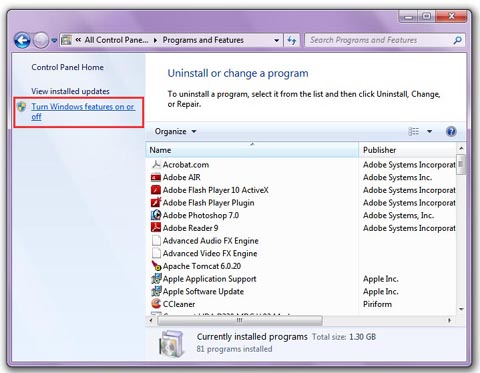This screenshot has width=480, height=373.
Task: Click the Acrobat.com icon
Action: (156, 165)
